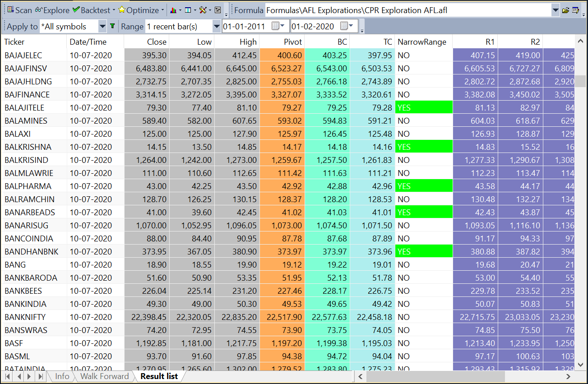Expand the Settings wrench dropdown arrow
Image resolution: width=588 pixels, height=384 pixels.
pyautogui.click(x=210, y=10)
